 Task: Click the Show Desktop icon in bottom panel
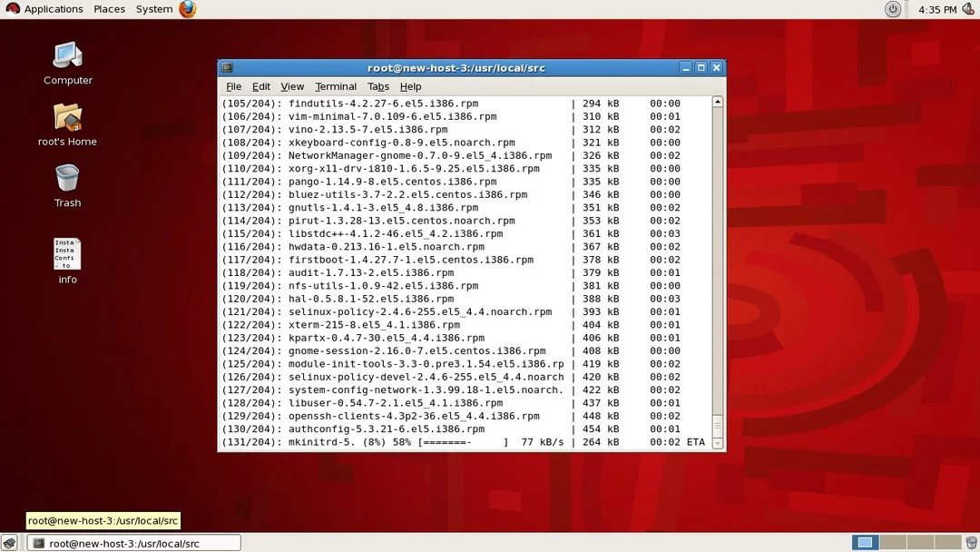[9, 543]
